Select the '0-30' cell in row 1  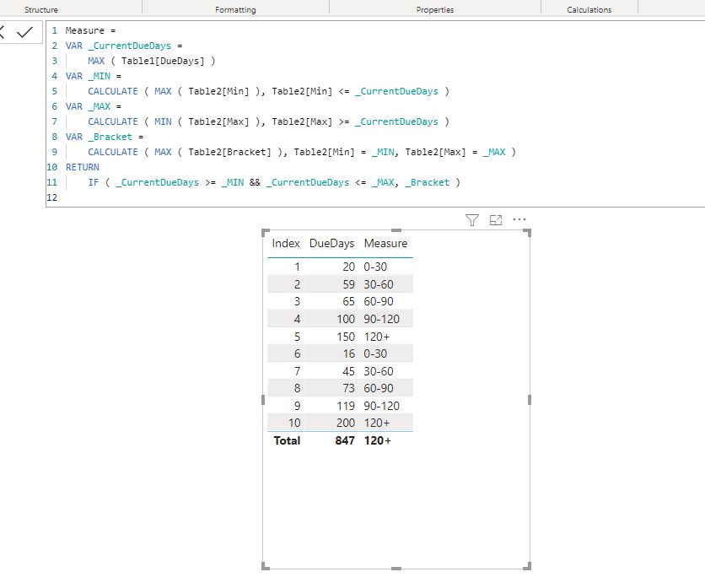pyautogui.click(x=375, y=267)
